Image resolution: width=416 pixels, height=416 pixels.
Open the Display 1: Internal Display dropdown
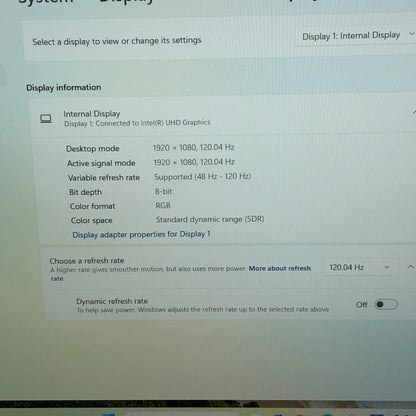click(357, 36)
